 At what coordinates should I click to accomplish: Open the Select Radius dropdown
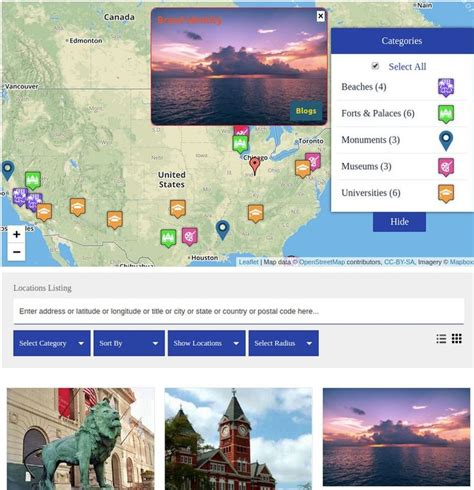coord(284,343)
